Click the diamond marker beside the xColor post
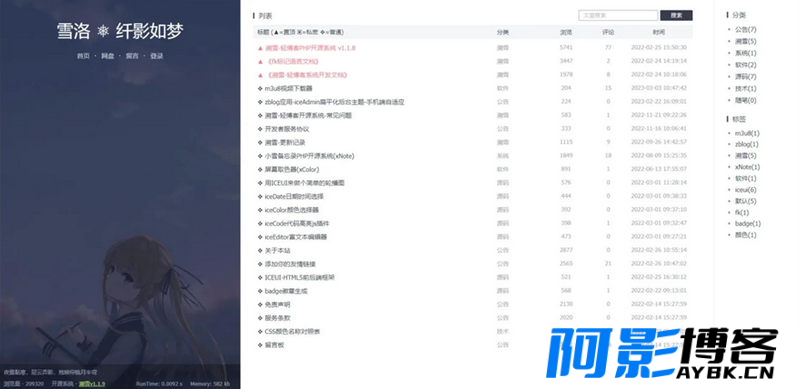800x389 pixels. [260, 169]
